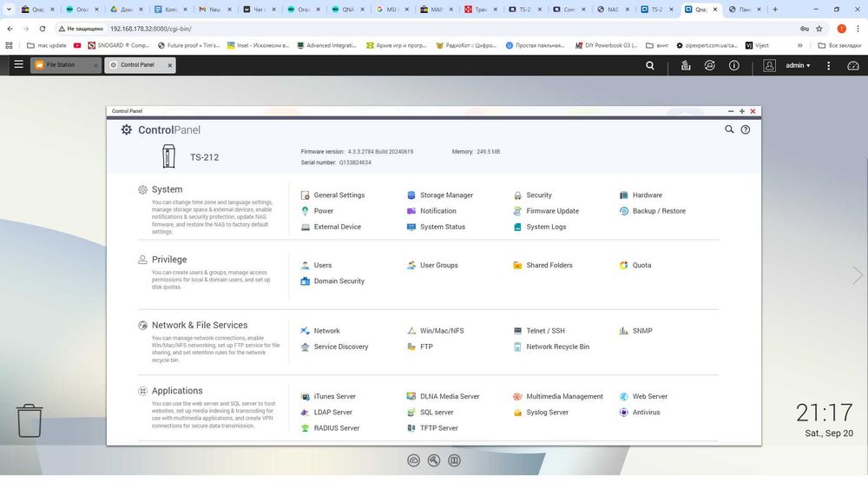
Task: Reload the browser page
Action: click(x=42, y=29)
